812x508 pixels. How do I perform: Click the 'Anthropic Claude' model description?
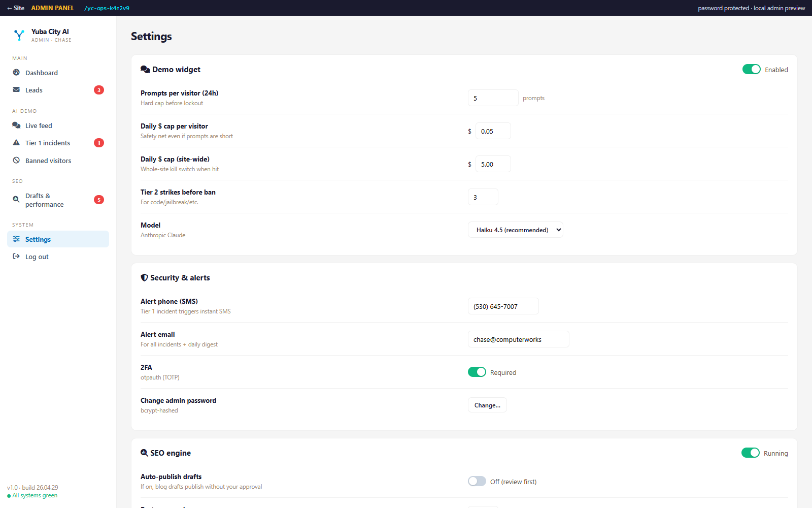pos(163,235)
